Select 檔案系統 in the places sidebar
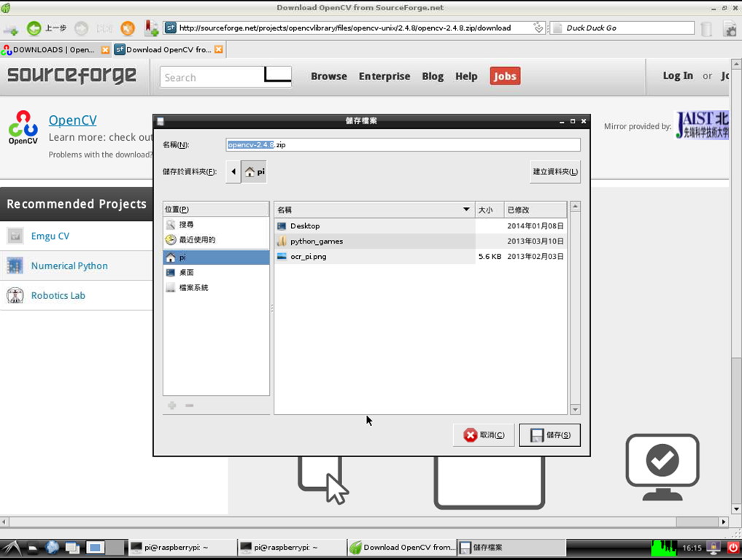 (216, 287)
